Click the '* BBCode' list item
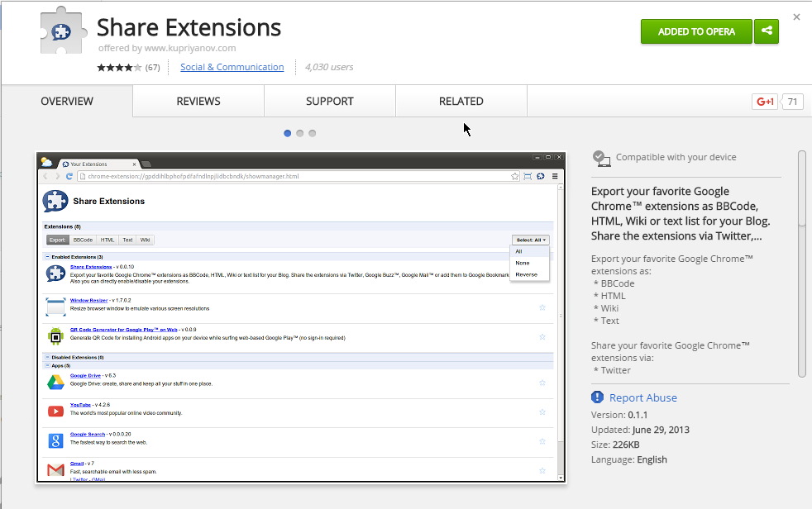 point(614,283)
